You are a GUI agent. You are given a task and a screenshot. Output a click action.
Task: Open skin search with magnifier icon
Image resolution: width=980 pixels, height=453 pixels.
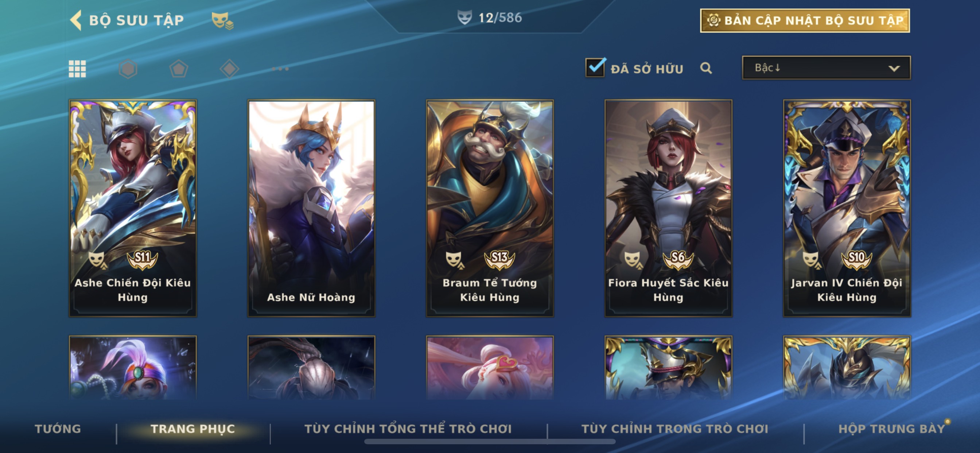(706, 68)
